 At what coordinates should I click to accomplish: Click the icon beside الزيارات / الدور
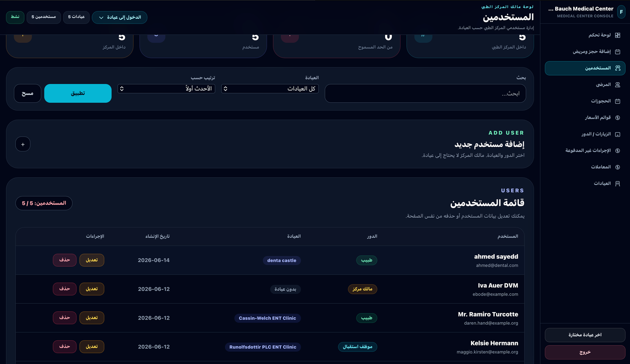[617, 134]
